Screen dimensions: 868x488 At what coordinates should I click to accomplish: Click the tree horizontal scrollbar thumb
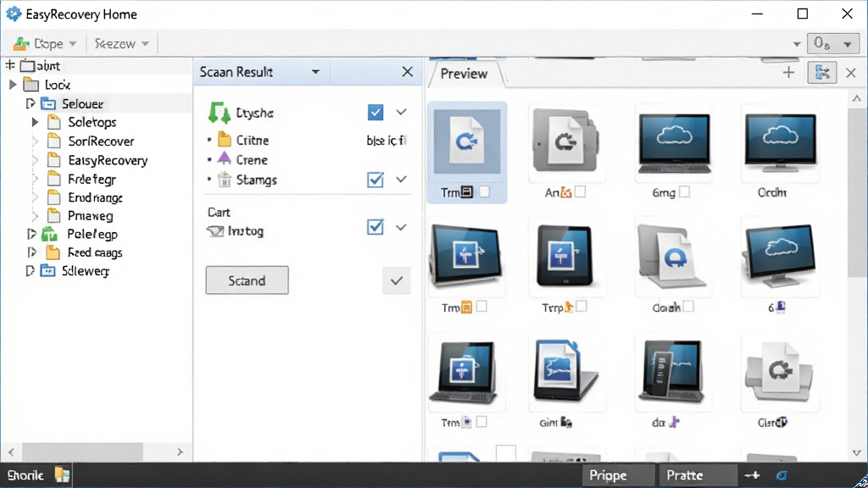[x=82, y=452]
